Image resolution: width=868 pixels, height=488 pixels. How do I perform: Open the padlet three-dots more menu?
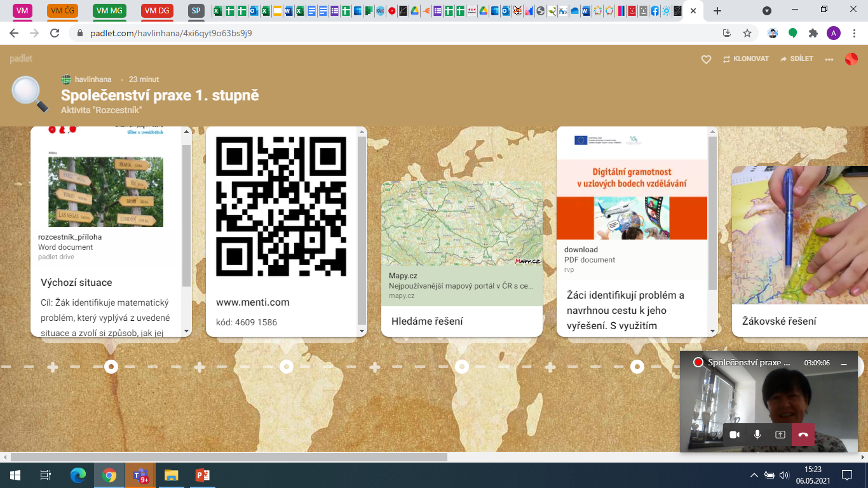click(829, 59)
